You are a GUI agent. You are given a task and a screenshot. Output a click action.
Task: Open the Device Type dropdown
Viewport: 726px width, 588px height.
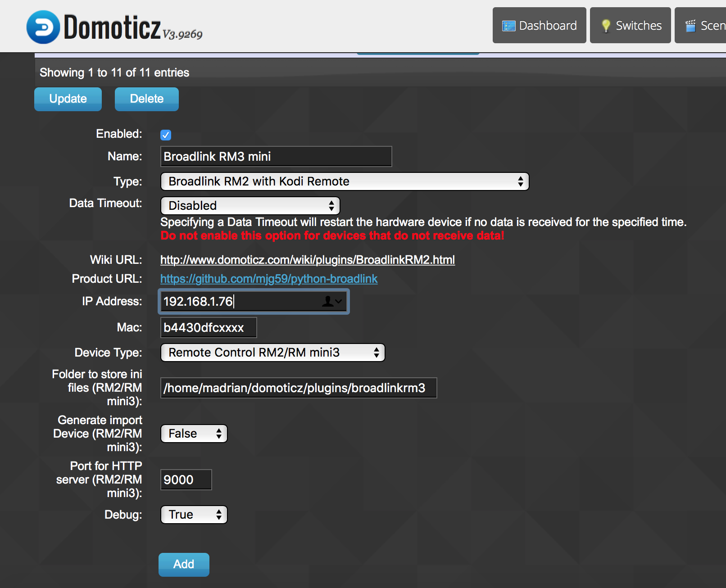[x=272, y=353]
